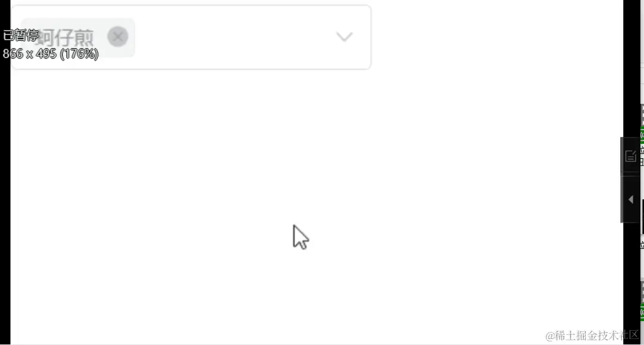This screenshot has height=345, width=644.
Task: Click the 866 x 495 (176%) size label
Action: [x=50, y=54]
